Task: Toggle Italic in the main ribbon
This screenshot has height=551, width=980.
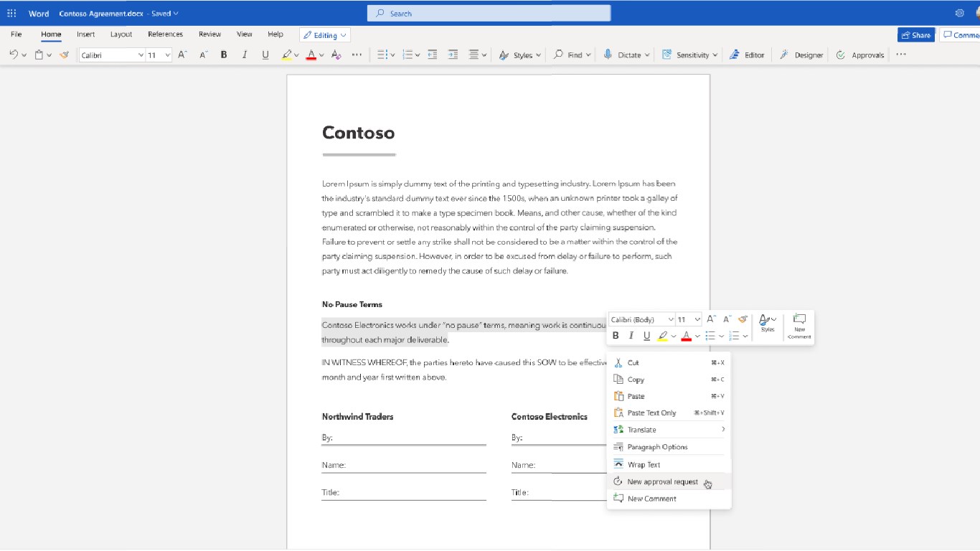Action: pyautogui.click(x=245, y=55)
